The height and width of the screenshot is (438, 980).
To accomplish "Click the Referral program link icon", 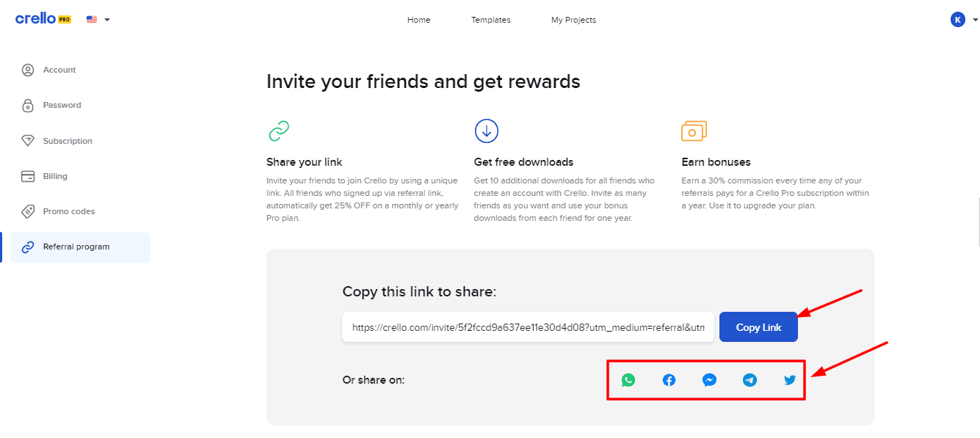I will click(x=28, y=247).
